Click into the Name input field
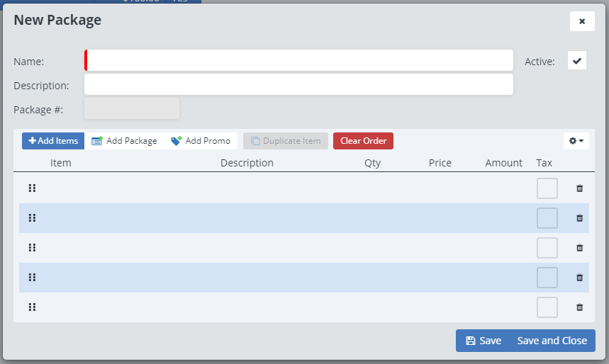The height and width of the screenshot is (364, 609). 298,60
